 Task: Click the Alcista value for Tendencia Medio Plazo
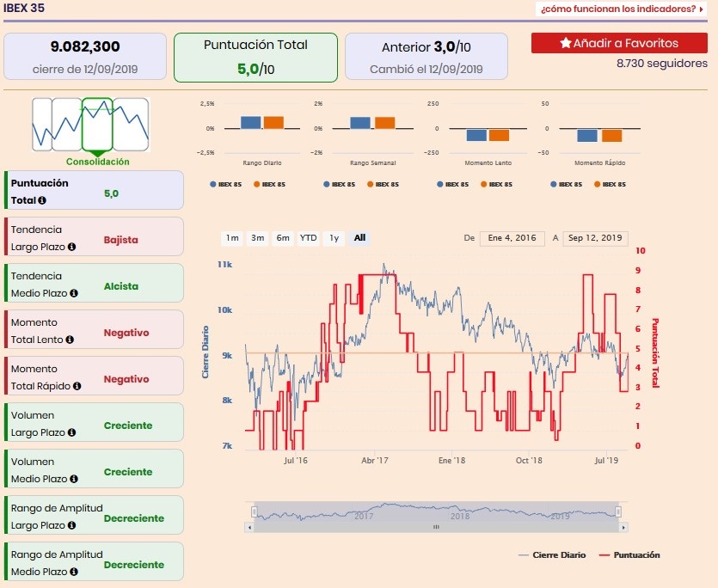[x=121, y=286]
